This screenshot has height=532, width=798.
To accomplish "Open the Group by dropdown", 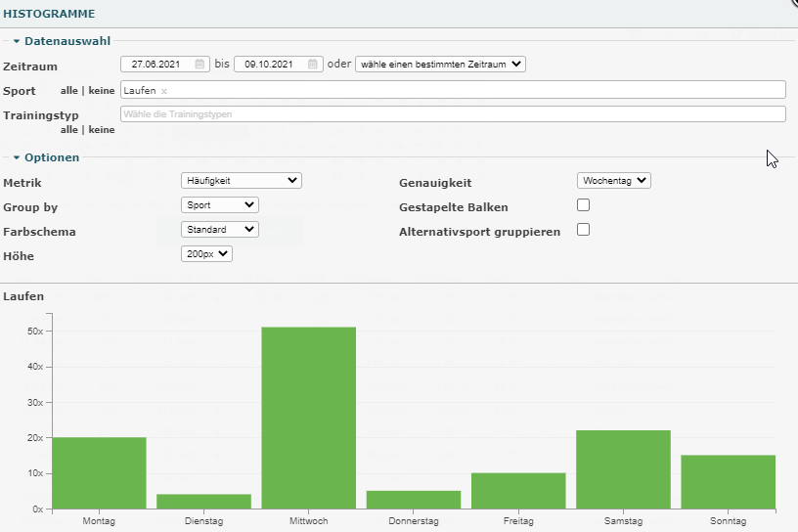I will coord(220,205).
